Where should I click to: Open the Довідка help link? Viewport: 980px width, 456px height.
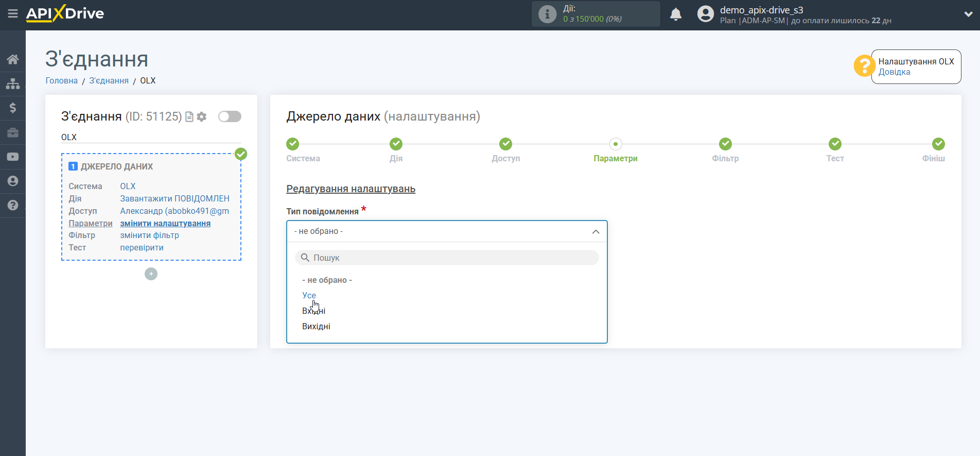tap(894, 72)
